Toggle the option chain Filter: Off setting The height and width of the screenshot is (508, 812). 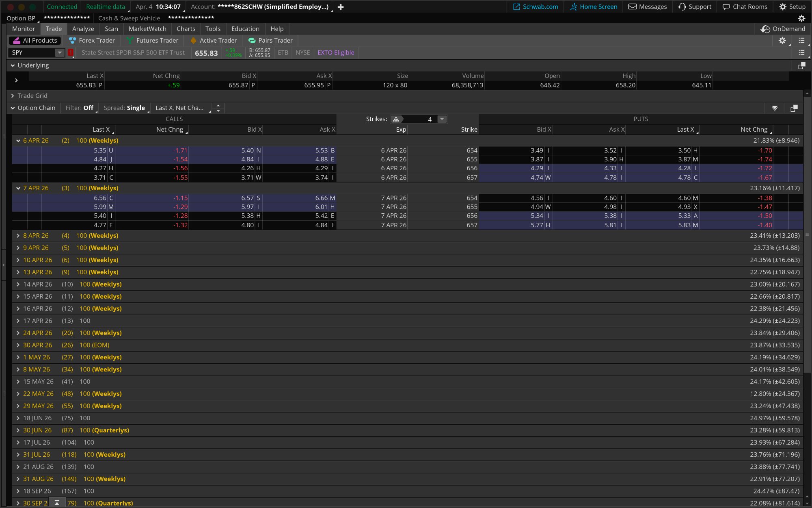point(80,108)
